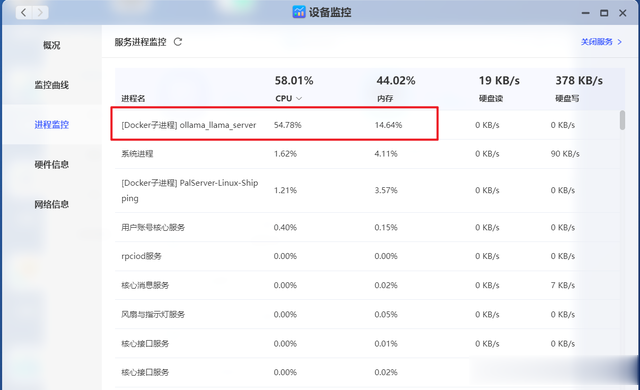
Task: Sort by 硬盘写 column header
Action: tap(567, 98)
